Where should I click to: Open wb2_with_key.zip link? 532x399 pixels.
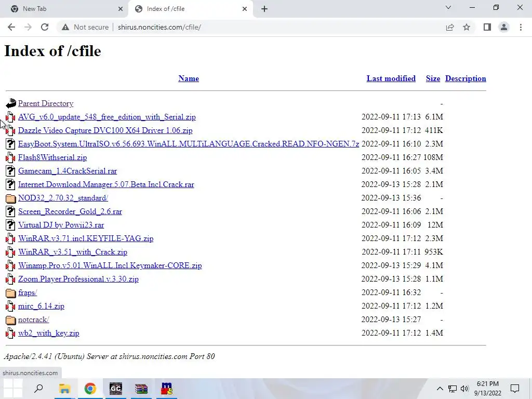pyautogui.click(x=49, y=333)
